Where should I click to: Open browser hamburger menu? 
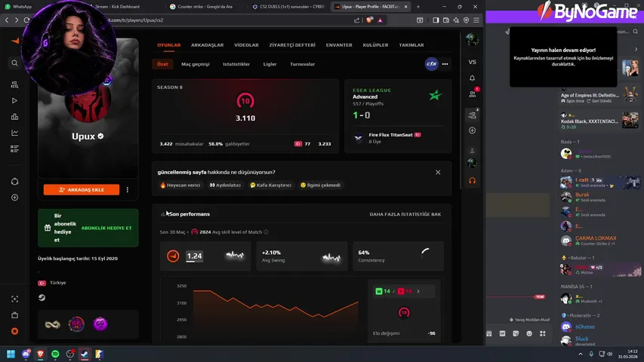click(476, 20)
